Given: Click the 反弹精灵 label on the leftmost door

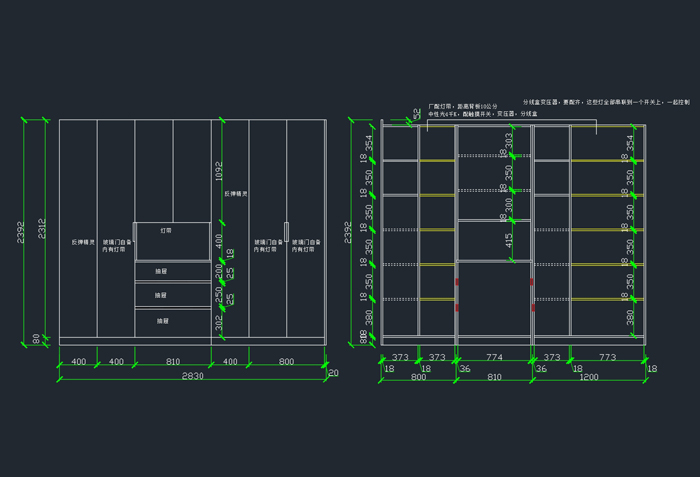Looking at the screenshot, I should (83, 242).
